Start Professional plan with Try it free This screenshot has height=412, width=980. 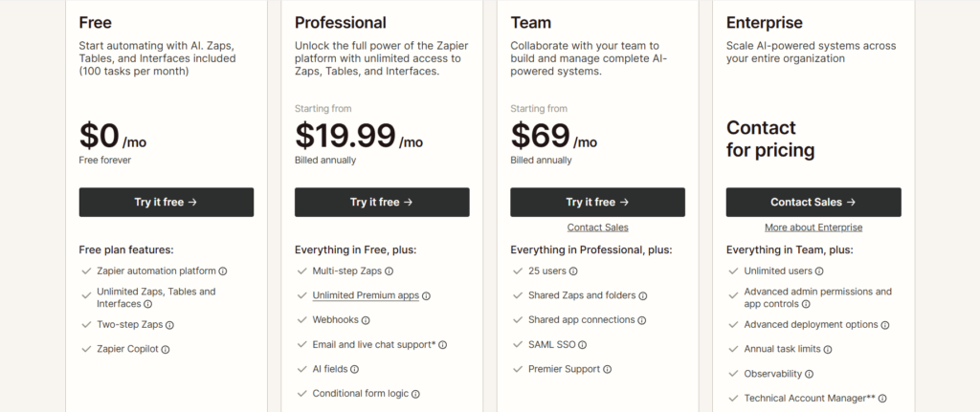(382, 203)
